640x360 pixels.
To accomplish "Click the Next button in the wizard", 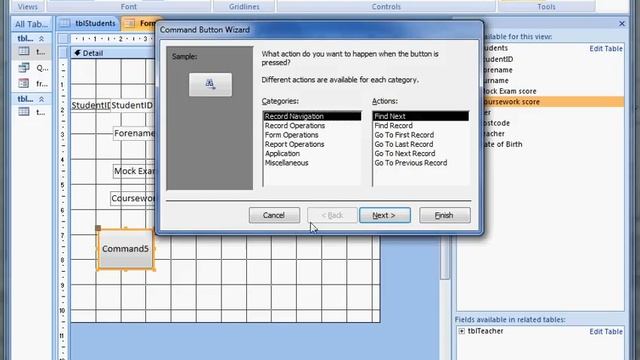I will coord(384,215).
